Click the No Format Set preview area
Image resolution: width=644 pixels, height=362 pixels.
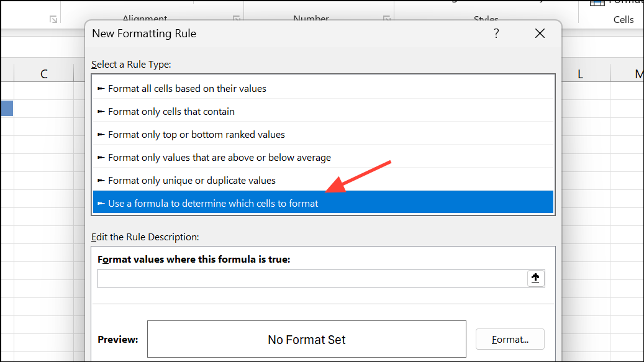click(306, 338)
